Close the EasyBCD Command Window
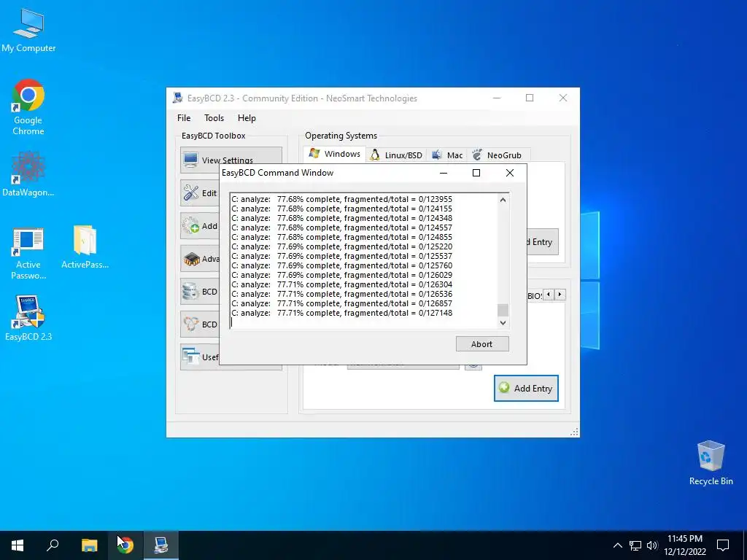Viewport: 747px width, 560px height. (510, 173)
